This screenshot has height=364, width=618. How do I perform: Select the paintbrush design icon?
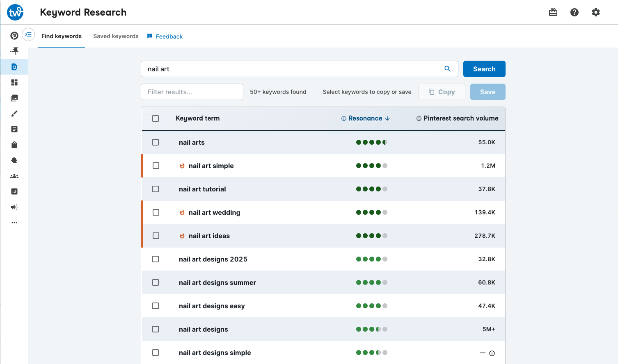[14, 114]
